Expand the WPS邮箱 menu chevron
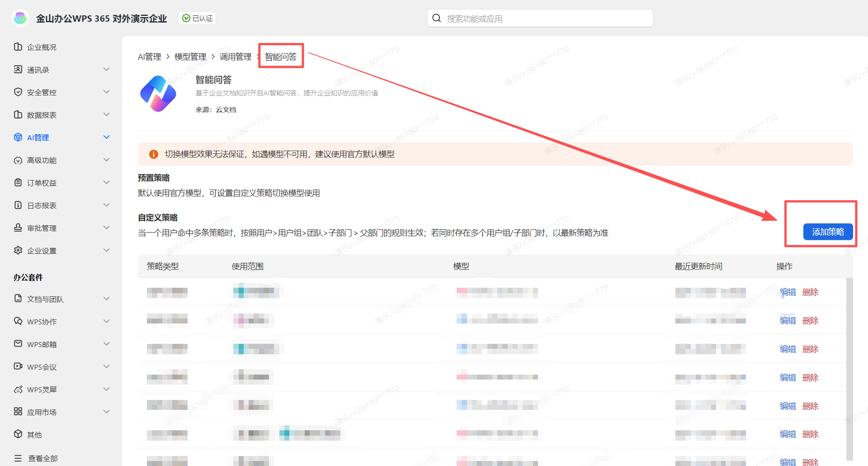Screen dimensions: 868x466 click(x=107, y=344)
